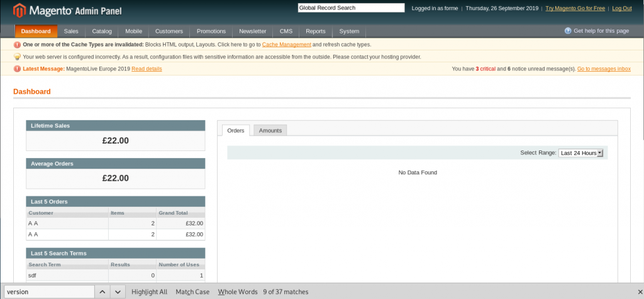Open the Select Range dropdown
This screenshot has width=644, height=299.
coord(580,153)
